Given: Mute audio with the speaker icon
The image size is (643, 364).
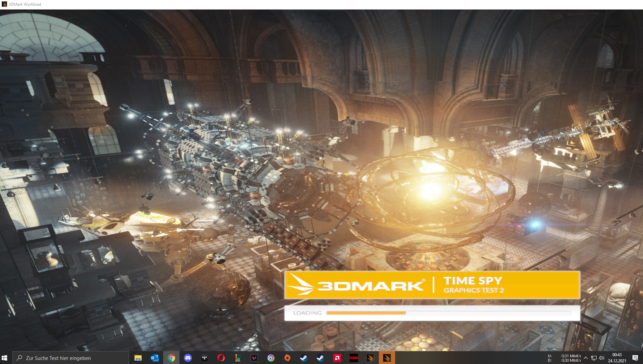Looking at the screenshot, I should [602, 358].
